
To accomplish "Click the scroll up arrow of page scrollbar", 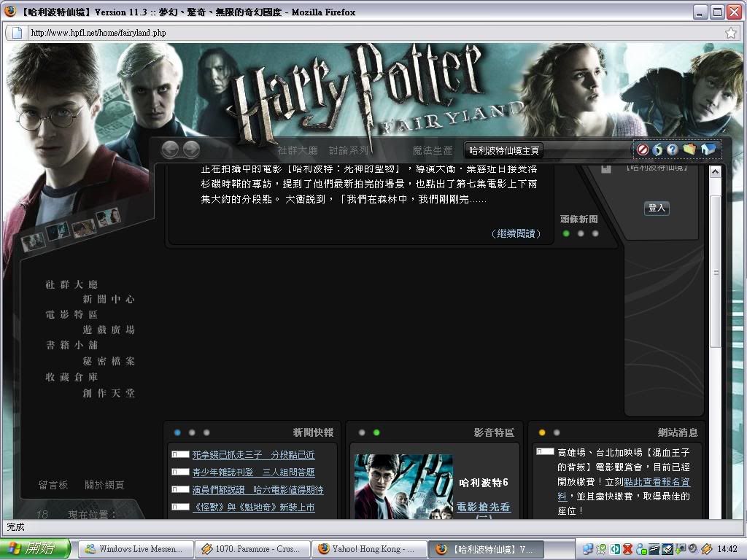I will point(715,172).
